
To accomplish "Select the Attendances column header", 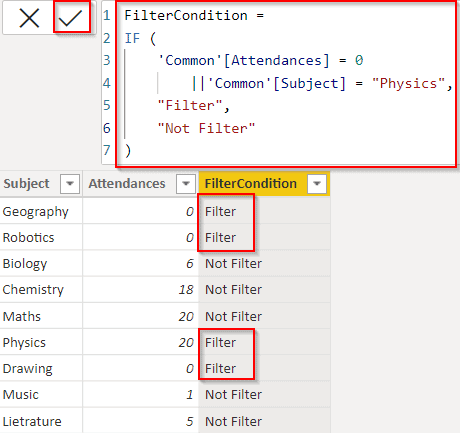I will point(140,183).
